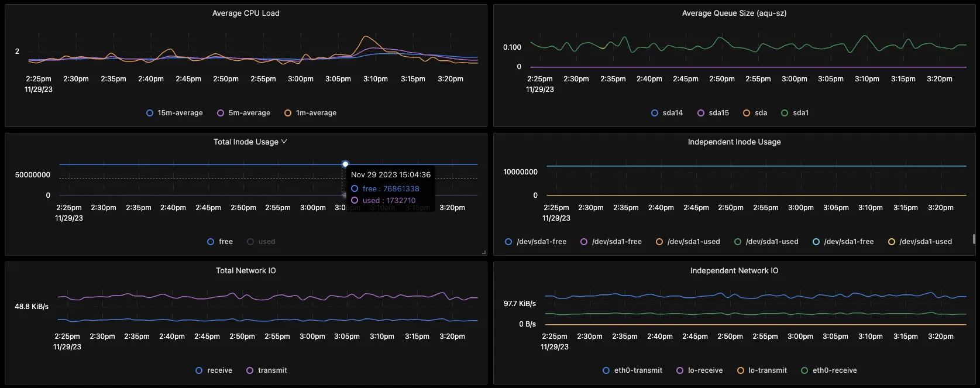Click the 50000000 y-axis label
980x388 pixels.
33,175
